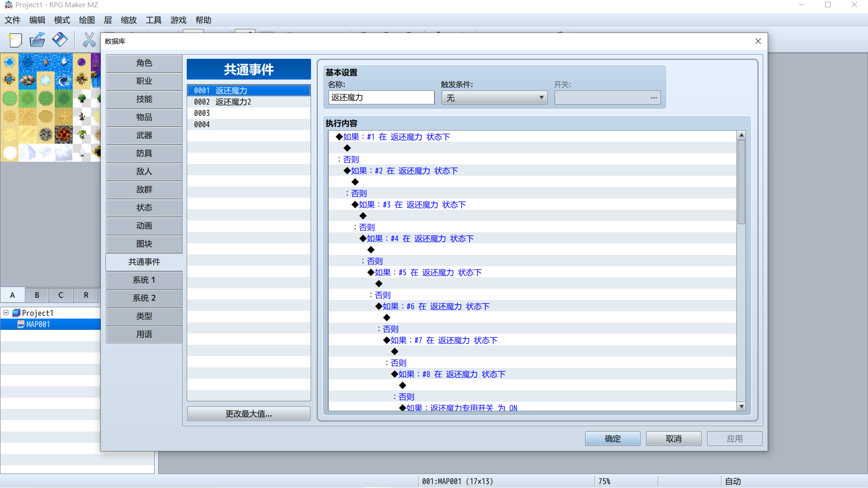The height and width of the screenshot is (488, 868).
Task: Click the 取消 button
Action: tap(674, 439)
